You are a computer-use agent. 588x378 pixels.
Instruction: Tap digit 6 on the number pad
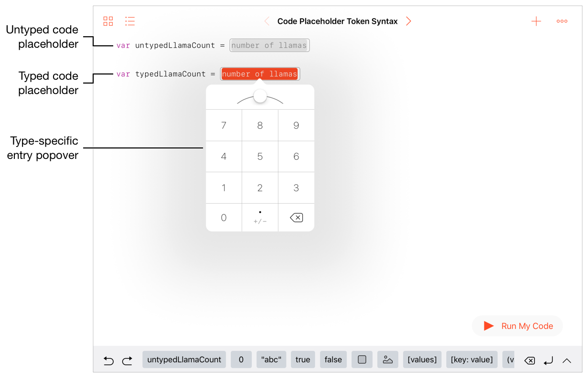point(296,157)
